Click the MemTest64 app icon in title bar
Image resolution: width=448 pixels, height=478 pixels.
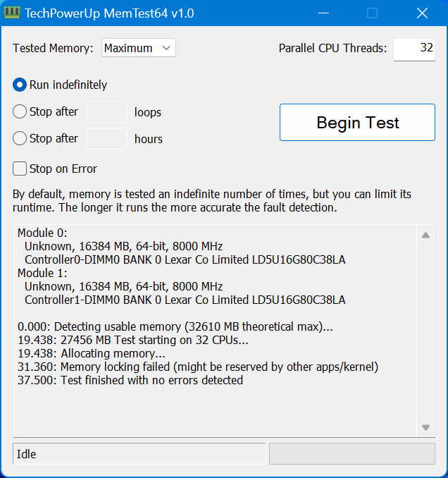(x=12, y=13)
